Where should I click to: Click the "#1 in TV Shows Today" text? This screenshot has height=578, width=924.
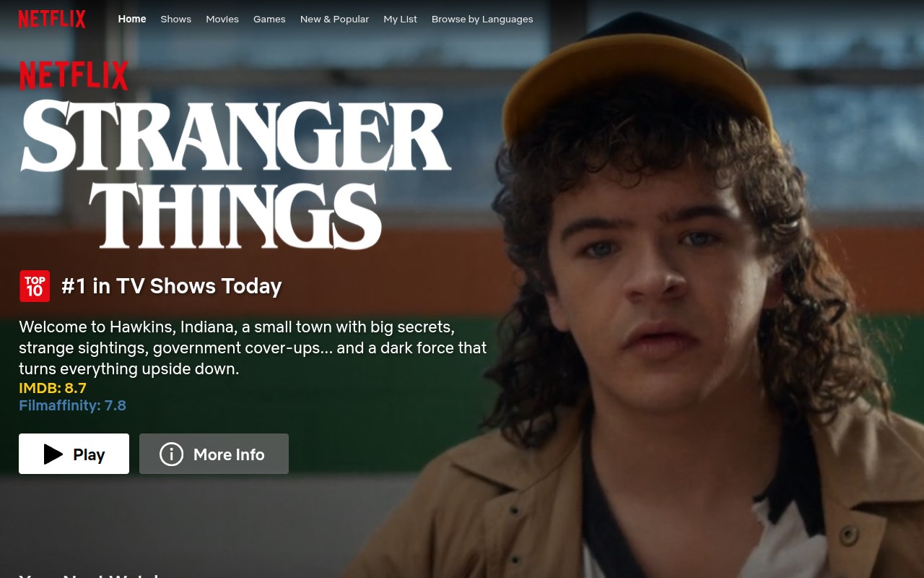[172, 286]
